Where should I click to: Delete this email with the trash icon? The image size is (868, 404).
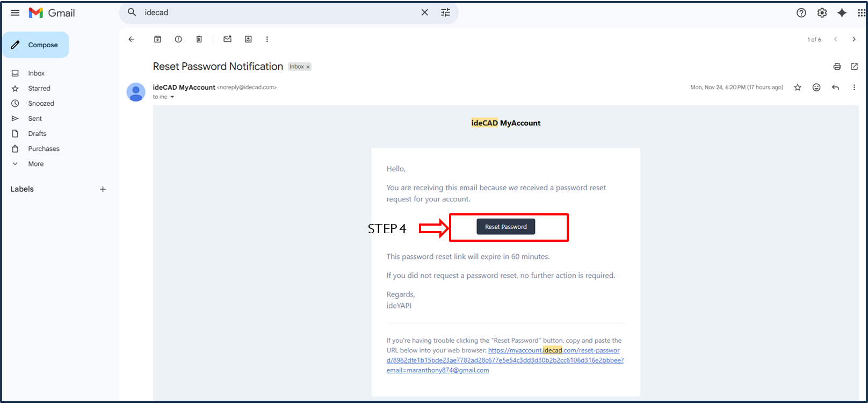coord(199,39)
